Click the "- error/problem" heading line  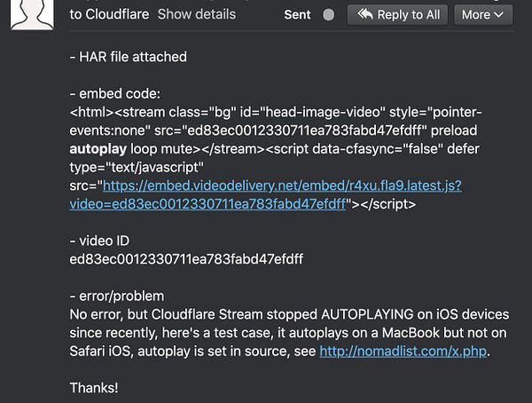116,296
